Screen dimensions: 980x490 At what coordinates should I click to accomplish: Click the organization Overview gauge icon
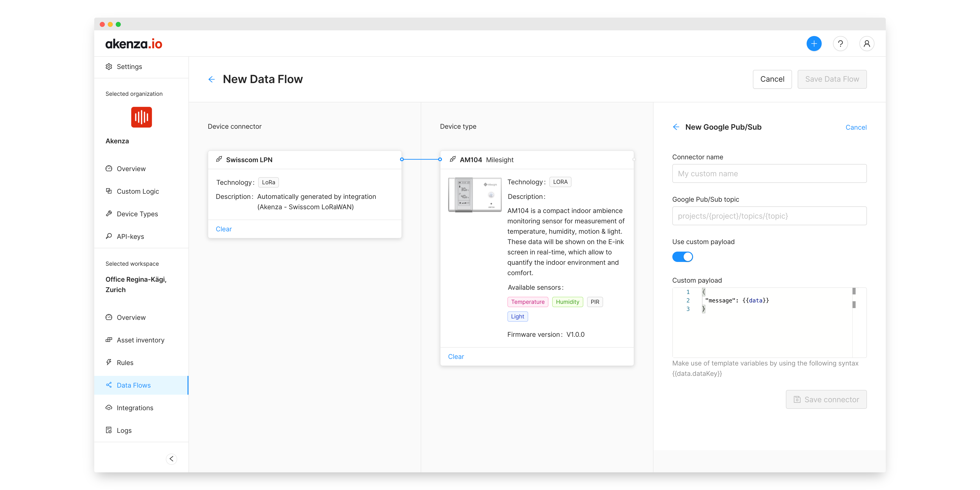(109, 169)
